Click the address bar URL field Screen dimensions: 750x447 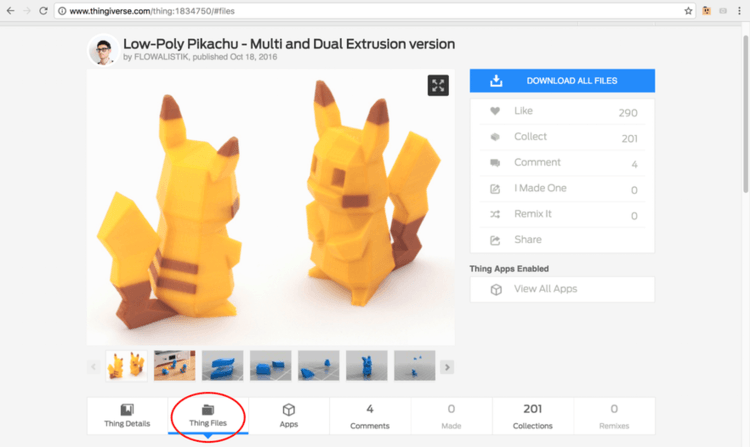[375, 11]
